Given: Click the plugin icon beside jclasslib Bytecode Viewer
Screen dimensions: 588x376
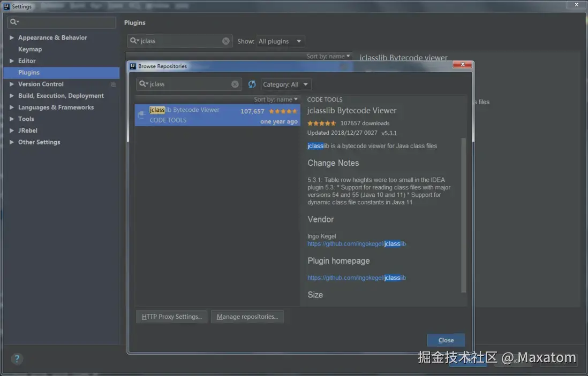Looking at the screenshot, I should [141, 114].
